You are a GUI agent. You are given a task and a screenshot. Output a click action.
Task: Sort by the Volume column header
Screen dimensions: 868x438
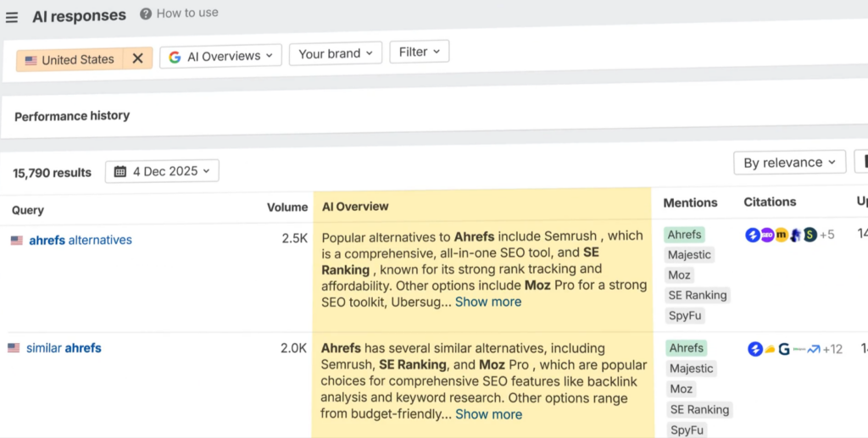[x=287, y=208]
